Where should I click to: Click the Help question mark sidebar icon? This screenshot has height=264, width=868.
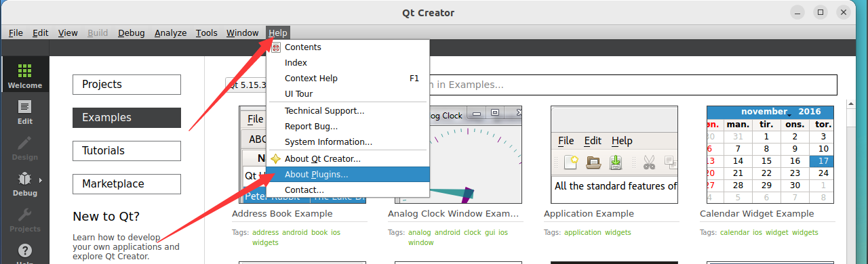pos(25,250)
